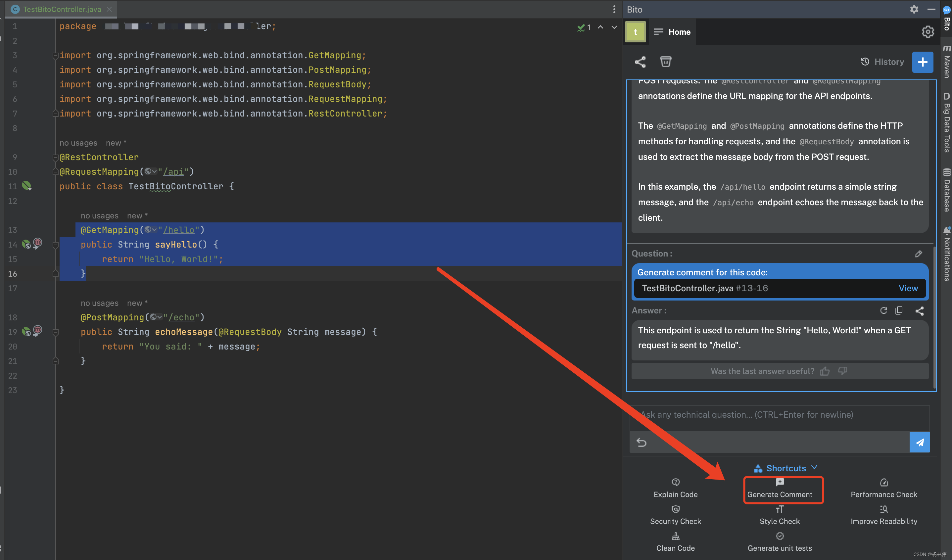The width and height of the screenshot is (952, 560).
Task: Toggle the thumbs up on last answer
Action: tap(826, 372)
